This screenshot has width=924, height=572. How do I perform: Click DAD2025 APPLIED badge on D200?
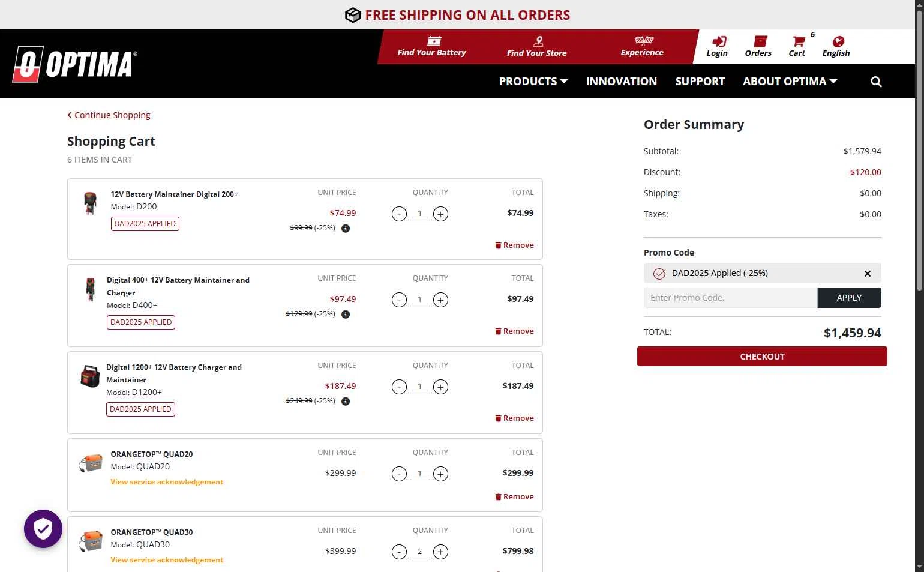coord(145,224)
